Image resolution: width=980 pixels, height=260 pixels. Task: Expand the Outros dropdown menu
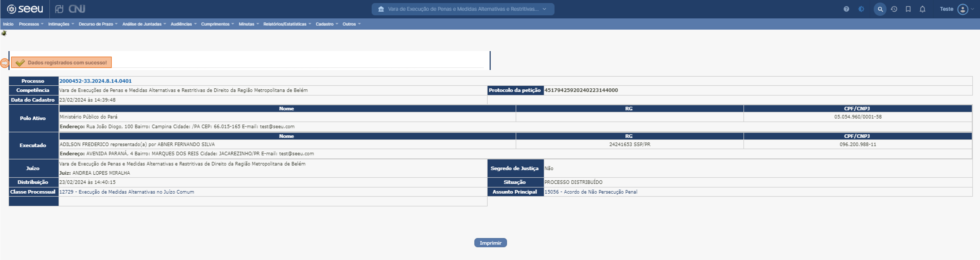click(352, 24)
